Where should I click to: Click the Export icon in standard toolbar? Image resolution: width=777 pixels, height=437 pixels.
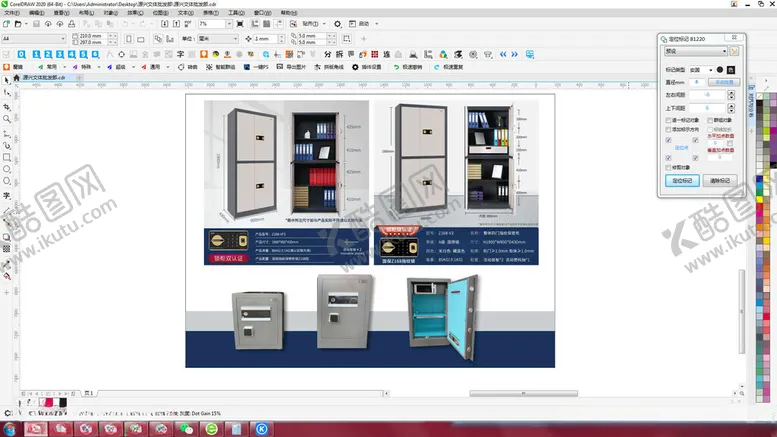(176, 24)
